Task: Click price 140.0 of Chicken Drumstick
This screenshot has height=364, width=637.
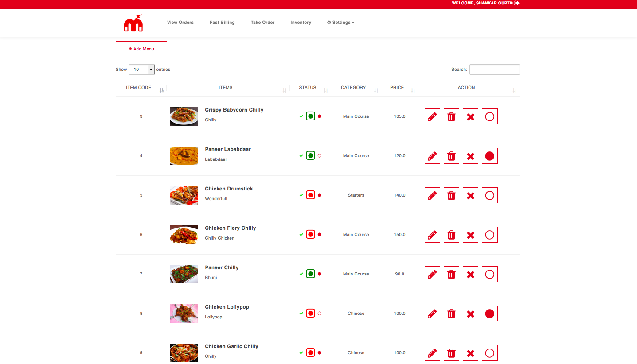Action: click(x=399, y=195)
